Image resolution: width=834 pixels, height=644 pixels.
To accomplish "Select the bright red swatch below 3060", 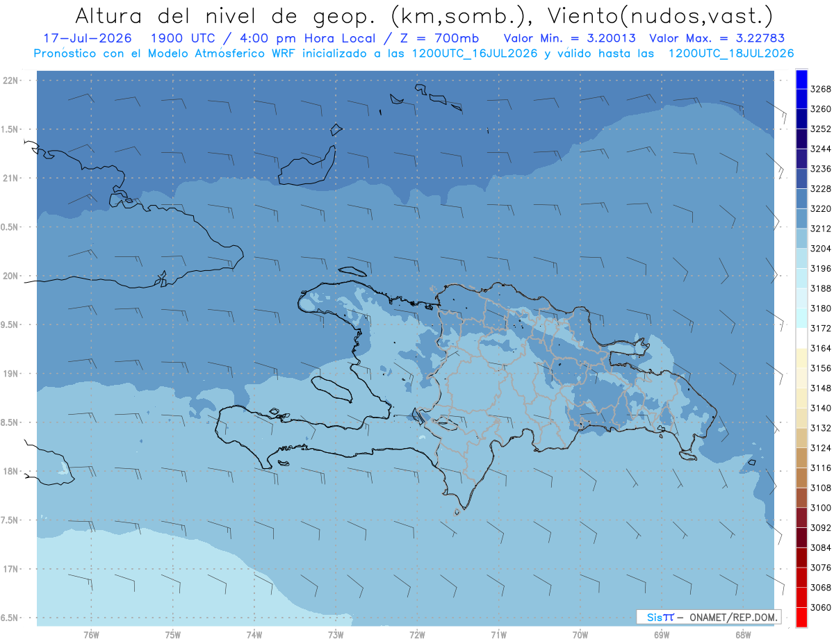I will pos(801,618).
